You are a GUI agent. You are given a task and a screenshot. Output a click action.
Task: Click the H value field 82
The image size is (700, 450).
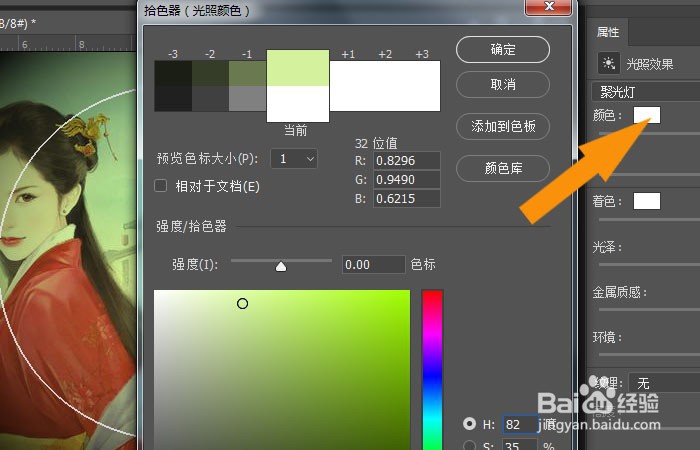[x=521, y=424]
